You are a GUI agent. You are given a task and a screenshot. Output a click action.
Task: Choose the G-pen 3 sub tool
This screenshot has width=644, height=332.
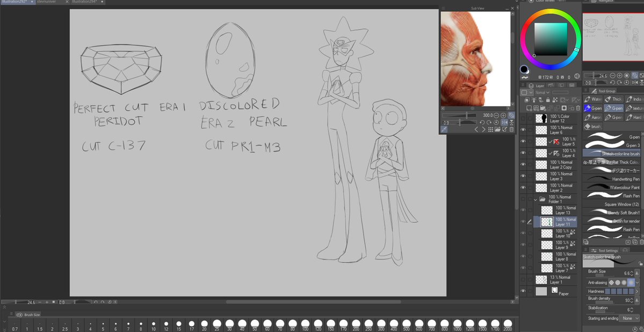tap(612, 145)
